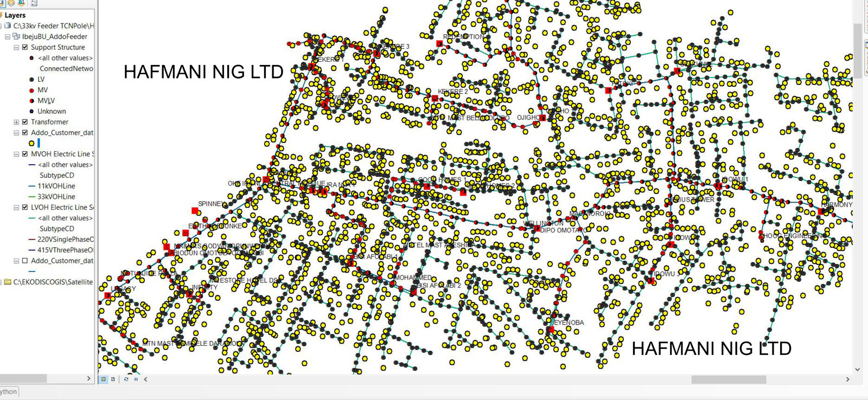Click the EYENOBA transformer label on map
Screen dimensions: 868x400
tap(569, 322)
